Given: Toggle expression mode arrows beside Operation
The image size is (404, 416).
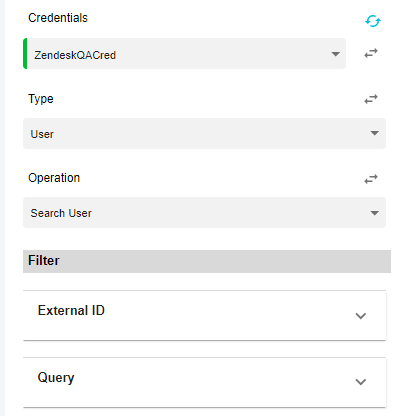Looking at the screenshot, I should [x=371, y=179].
